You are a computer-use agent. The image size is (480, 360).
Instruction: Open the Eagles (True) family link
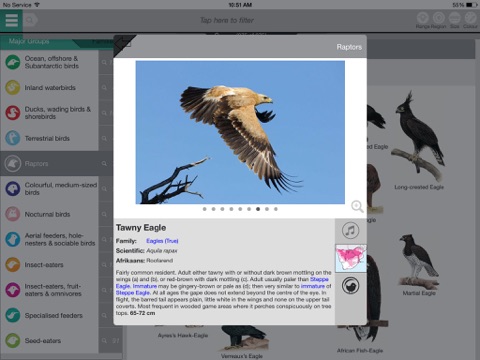(162, 241)
